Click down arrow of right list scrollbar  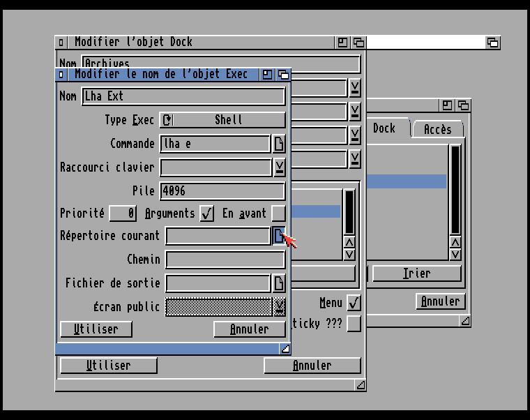pos(455,255)
